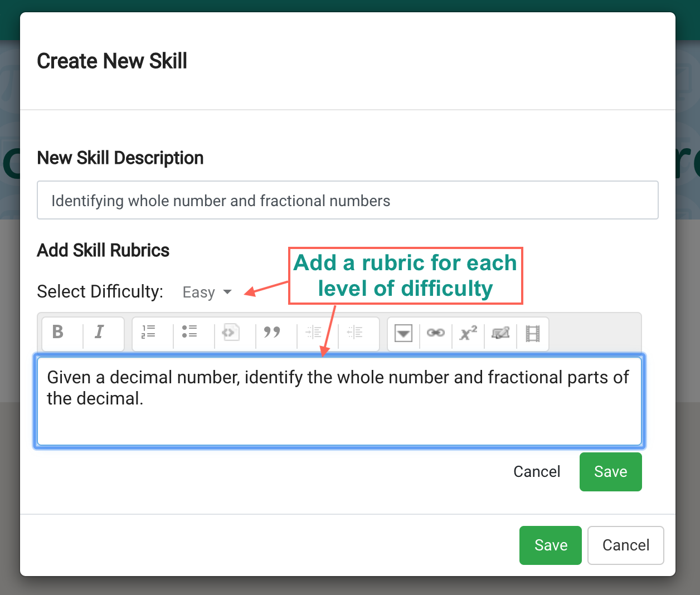Insert a numbered list
The image size is (700, 595).
(x=148, y=333)
